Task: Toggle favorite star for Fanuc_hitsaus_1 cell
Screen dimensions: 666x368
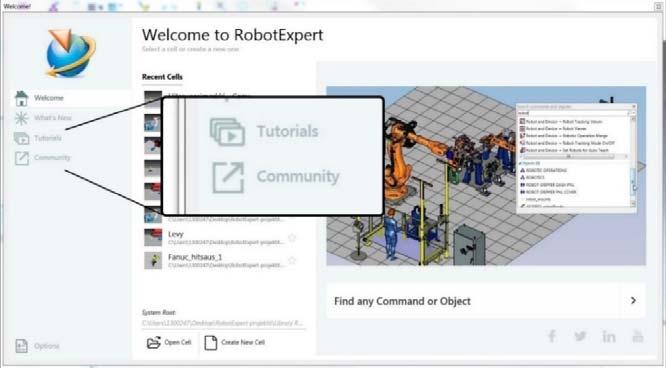Action: tap(292, 260)
